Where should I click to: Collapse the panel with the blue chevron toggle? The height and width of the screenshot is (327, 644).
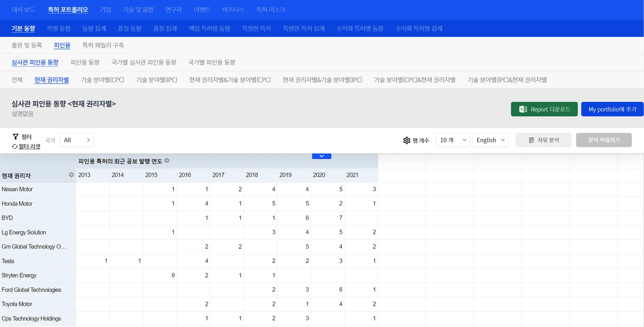tap(321, 156)
